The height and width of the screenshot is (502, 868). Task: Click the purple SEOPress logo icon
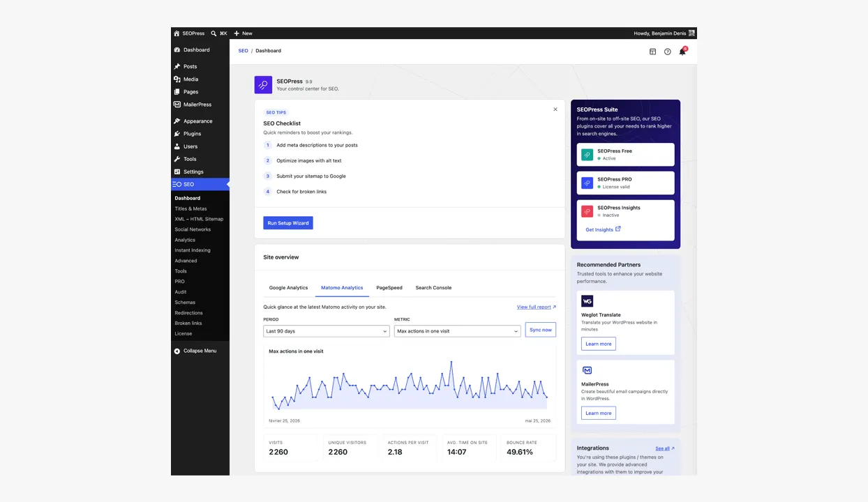263,85
